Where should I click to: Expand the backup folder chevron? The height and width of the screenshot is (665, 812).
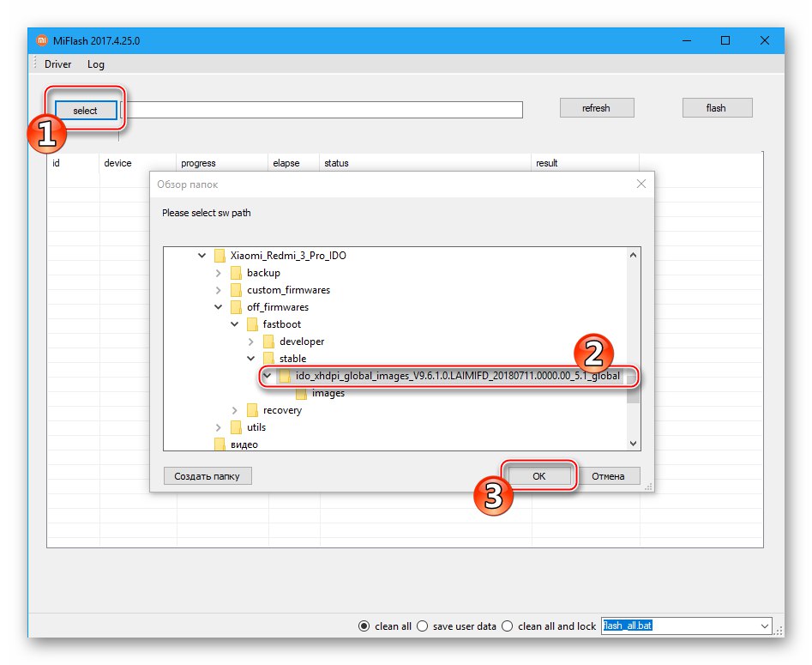coord(219,273)
